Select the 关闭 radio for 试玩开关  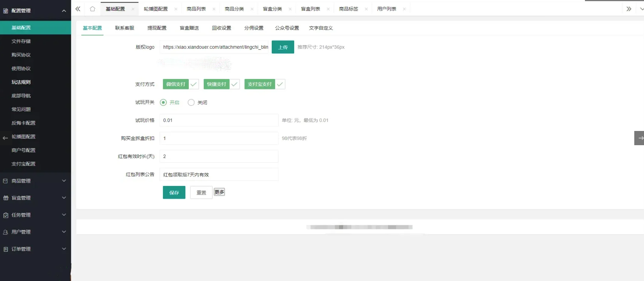pyautogui.click(x=191, y=103)
